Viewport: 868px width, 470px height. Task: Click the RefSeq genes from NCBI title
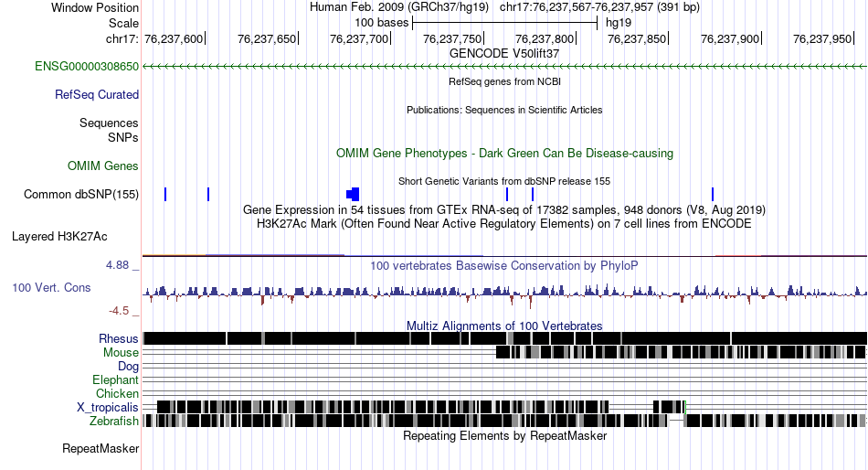point(504,81)
